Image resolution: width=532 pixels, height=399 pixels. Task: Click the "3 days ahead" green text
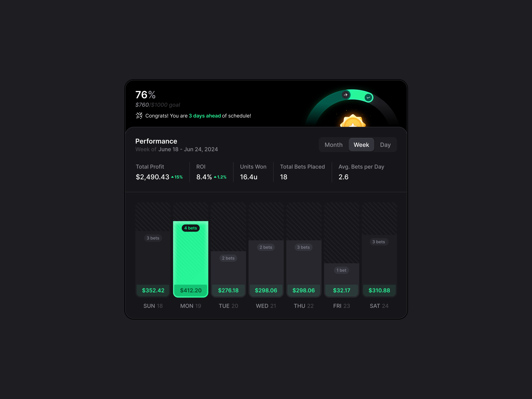point(205,116)
